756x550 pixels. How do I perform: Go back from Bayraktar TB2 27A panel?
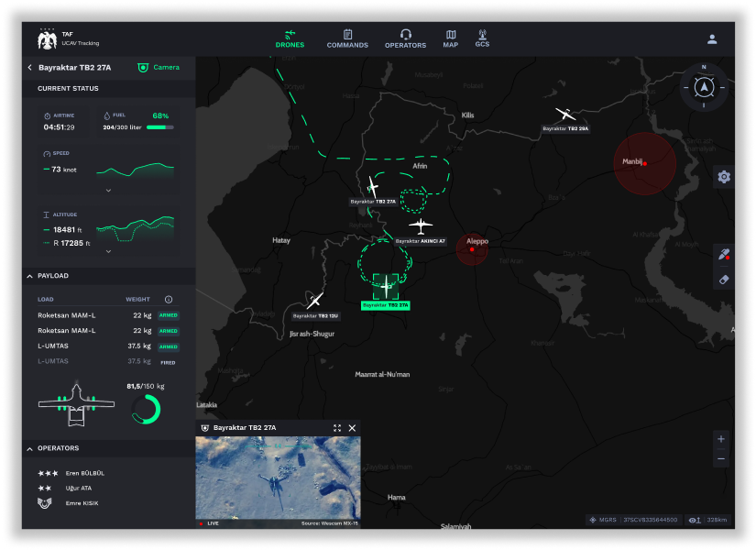pos(29,67)
